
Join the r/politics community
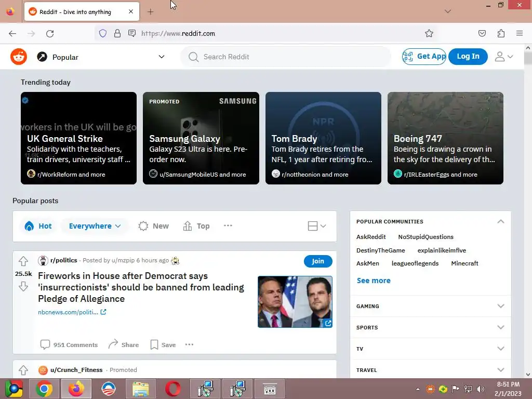tap(318, 261)
